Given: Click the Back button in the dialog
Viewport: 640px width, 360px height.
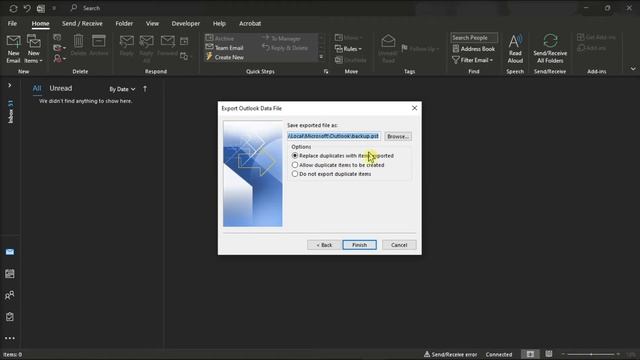Looking at the screenshot, I should point(324,245).
